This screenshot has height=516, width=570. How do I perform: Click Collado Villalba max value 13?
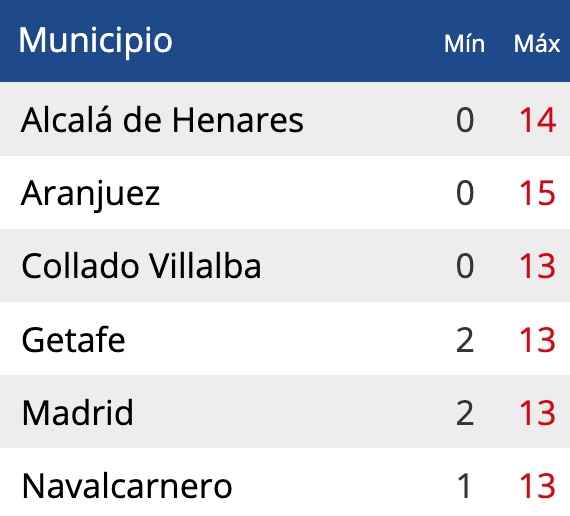[537, 266]
